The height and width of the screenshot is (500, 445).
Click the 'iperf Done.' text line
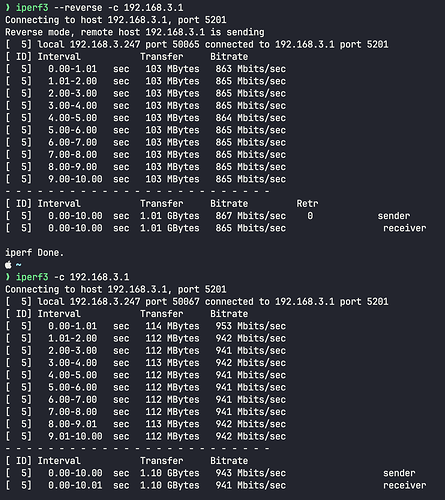tap(34, 253)
